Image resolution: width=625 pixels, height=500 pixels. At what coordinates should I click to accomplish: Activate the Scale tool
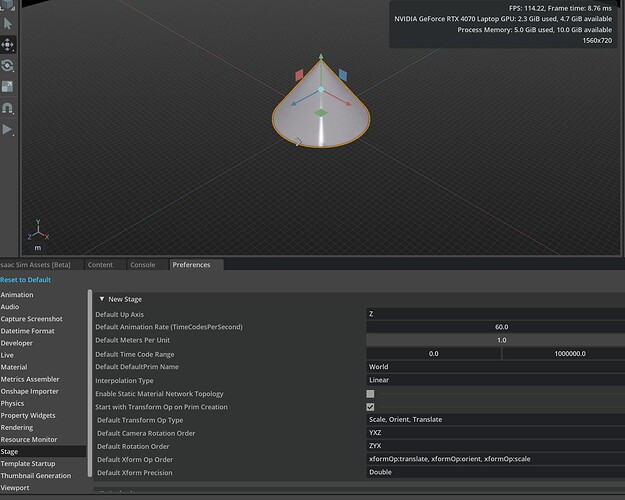[x=8, y=87]
